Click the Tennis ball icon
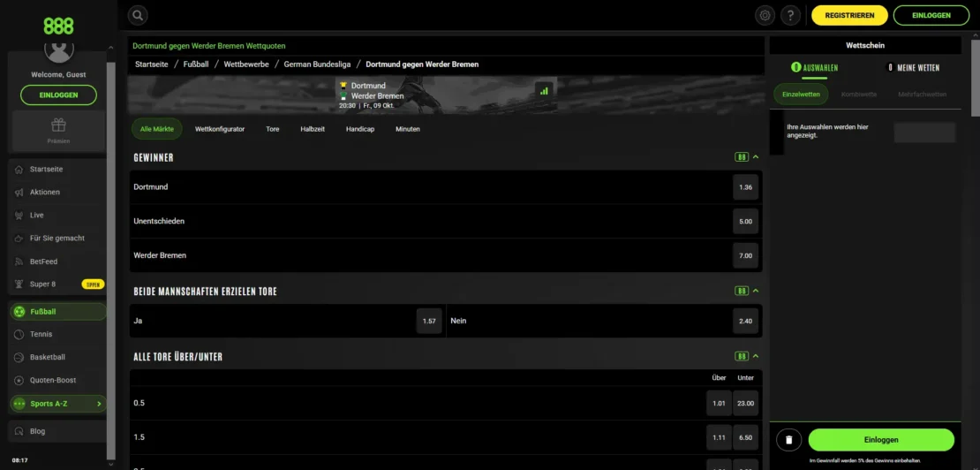 pos(19,334)
